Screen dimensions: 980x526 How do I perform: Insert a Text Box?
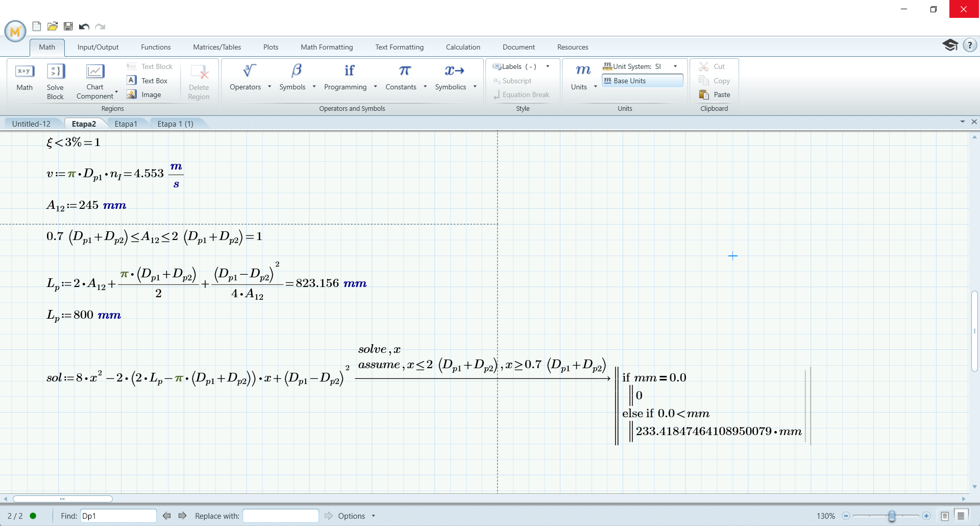tap(148, 81)
